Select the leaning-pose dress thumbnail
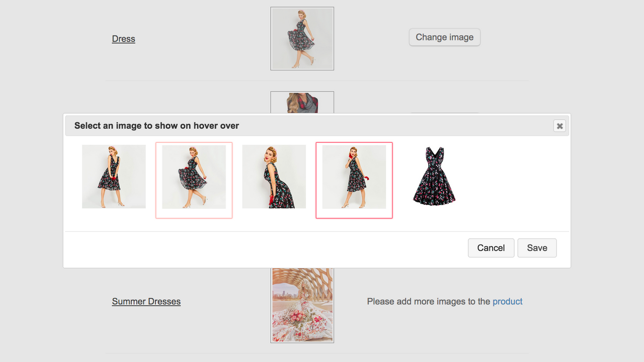Image resolution: width=644 pixels, height=362 pixels. (274, 176)
